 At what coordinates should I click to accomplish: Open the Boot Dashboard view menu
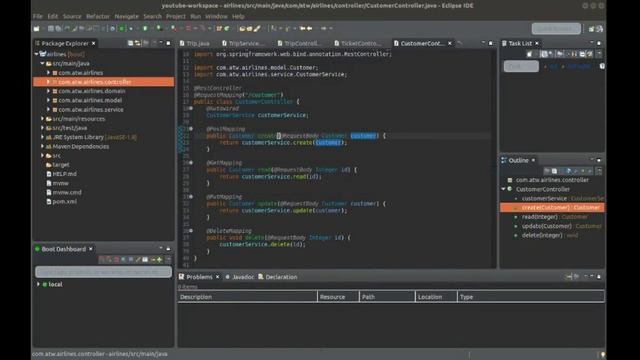click(168, 260)
